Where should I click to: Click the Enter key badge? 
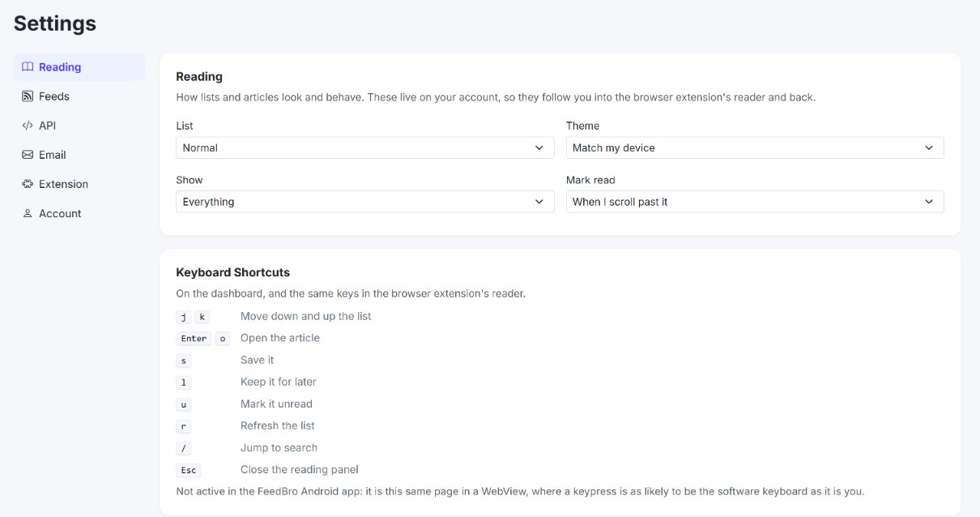click(x=194, y=339)
